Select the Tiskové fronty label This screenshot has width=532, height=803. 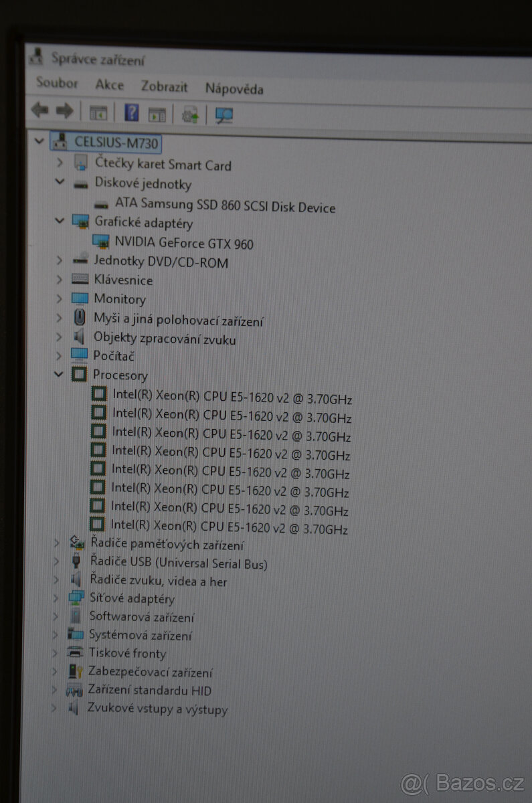coord(127,652)
